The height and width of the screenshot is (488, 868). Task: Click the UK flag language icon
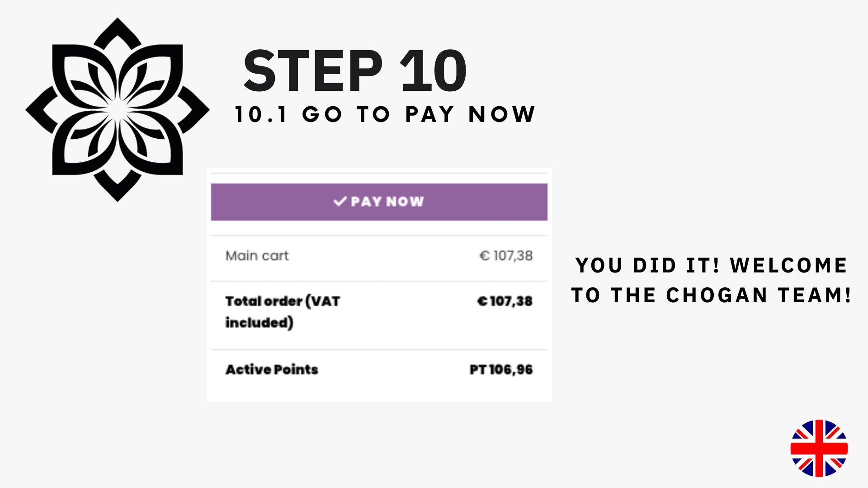(819, 448)
